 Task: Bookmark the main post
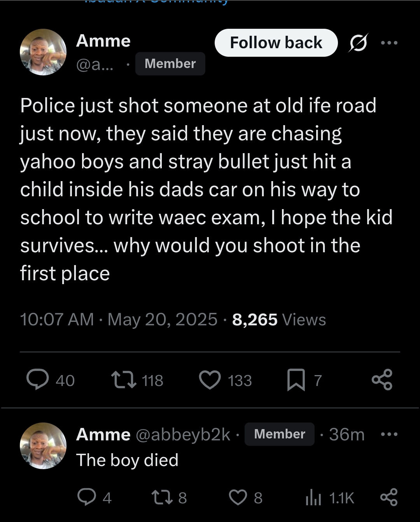click(296, 380)
